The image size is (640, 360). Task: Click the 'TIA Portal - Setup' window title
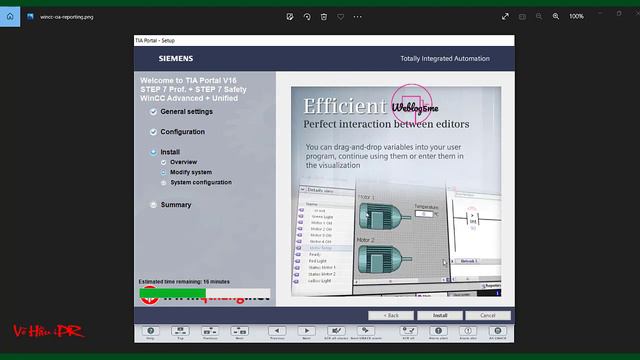(x=155, y=40)
